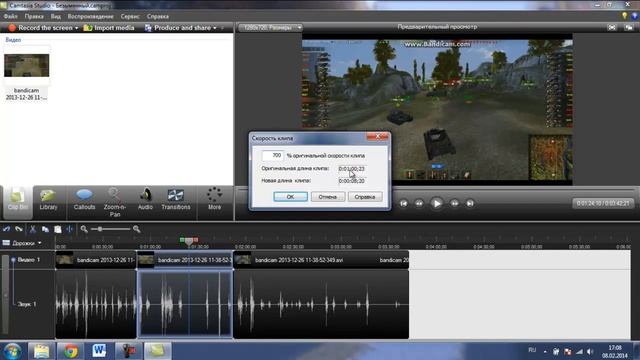640x360 pixels.
Task: Select the bandicam thumbnail in Clip Bin
Action: [27, 65]
